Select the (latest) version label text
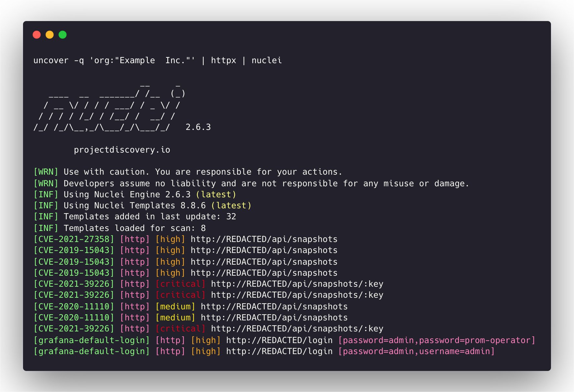574x392 pixels. (x=217, y=194)
